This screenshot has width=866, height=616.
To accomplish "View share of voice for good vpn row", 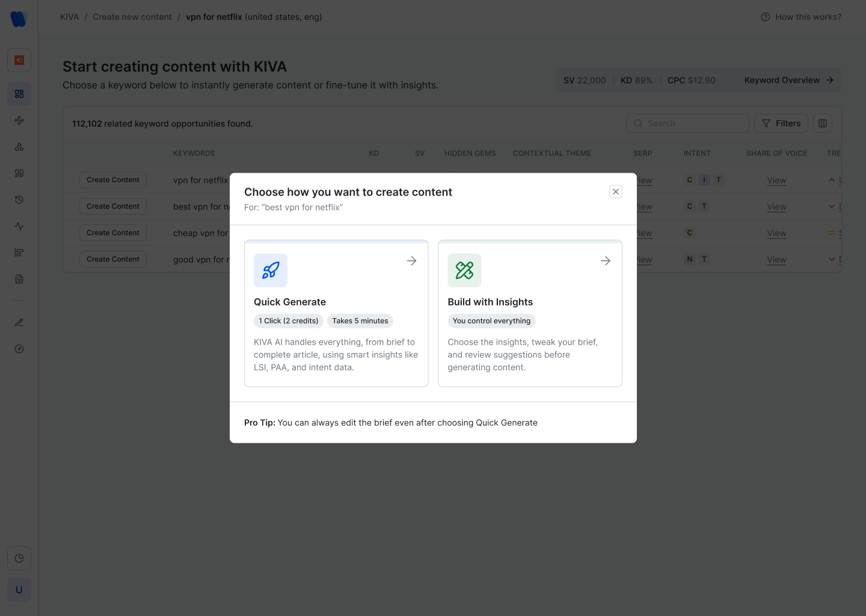I will tap(776, 259).
